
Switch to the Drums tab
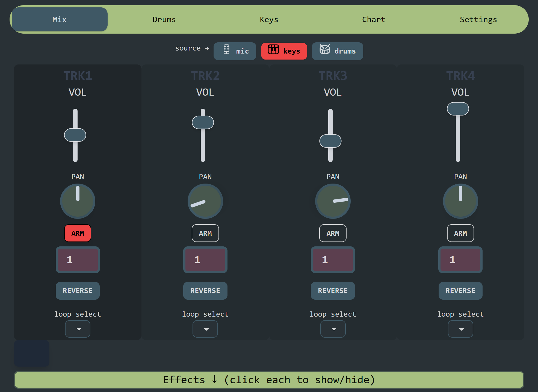pos(164,19)
